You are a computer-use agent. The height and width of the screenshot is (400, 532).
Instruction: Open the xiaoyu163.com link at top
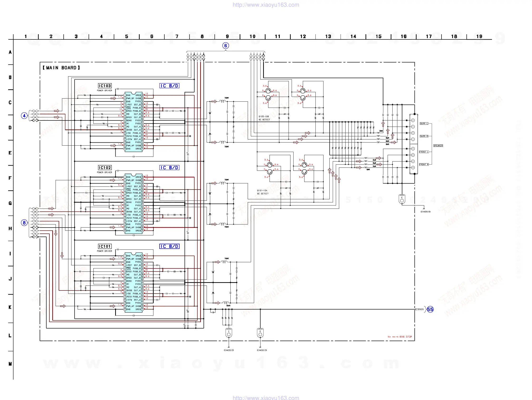tap(266, 5)
